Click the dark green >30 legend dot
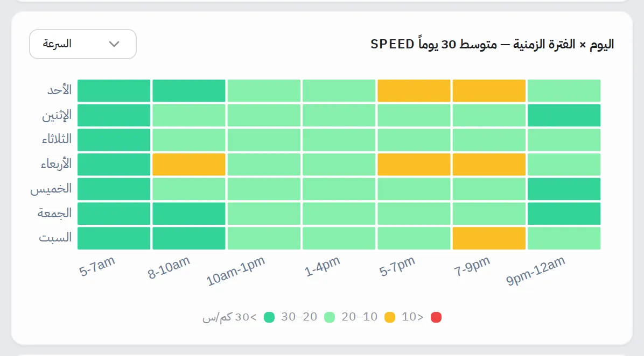This screenshot has width=644, height=356. (269, 317)
